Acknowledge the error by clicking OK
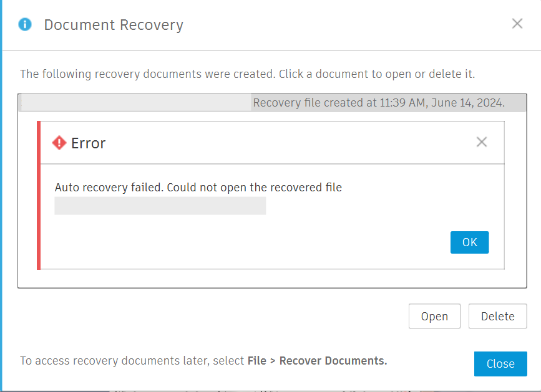The width and height of the screenshot is (541, 392). [469, 242]
